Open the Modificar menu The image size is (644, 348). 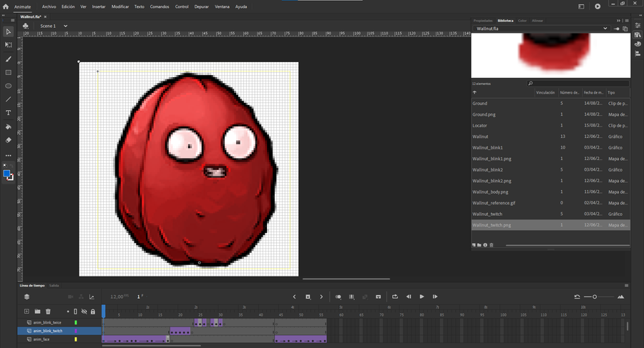click(x=120, y=6)
